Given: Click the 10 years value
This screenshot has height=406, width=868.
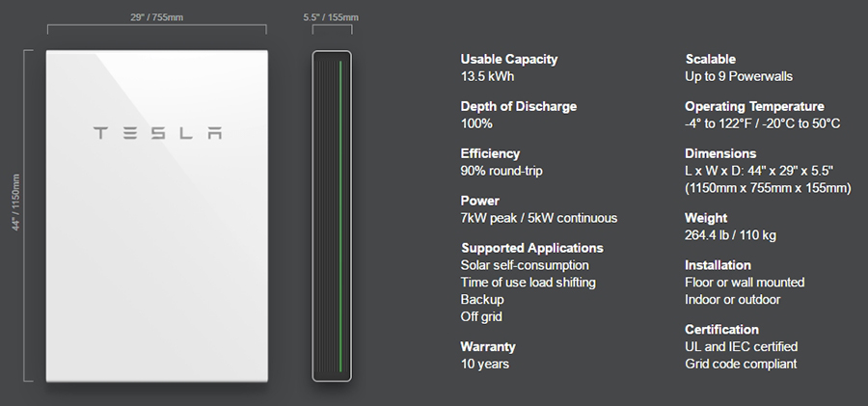Looking at the screenshot, I should [x=485, y=364].
